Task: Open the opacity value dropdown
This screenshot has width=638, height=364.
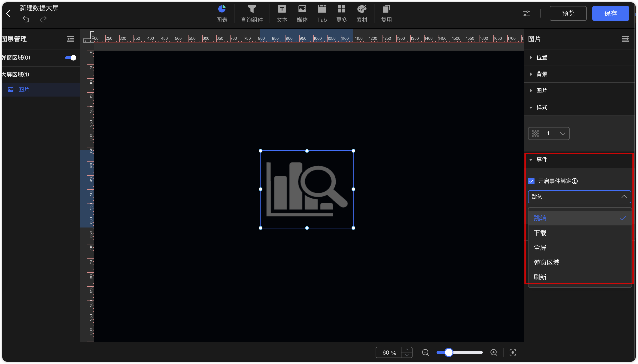Action: [556, 133]
